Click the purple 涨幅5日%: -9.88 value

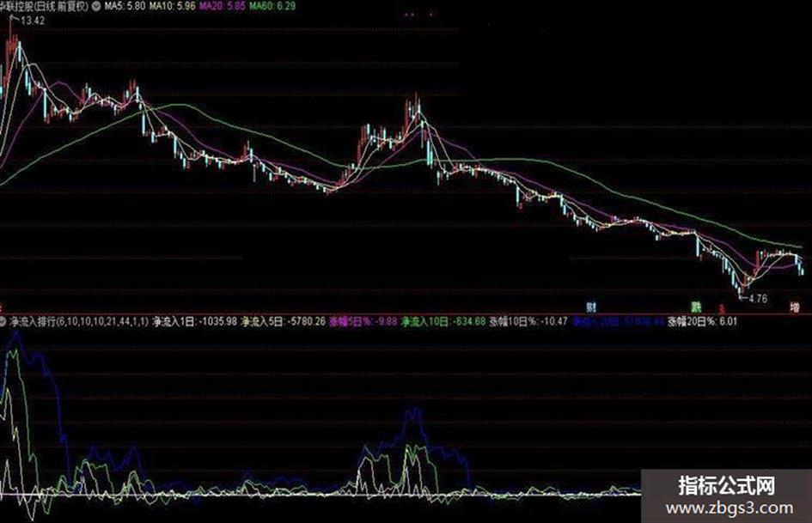pos(363,321)
